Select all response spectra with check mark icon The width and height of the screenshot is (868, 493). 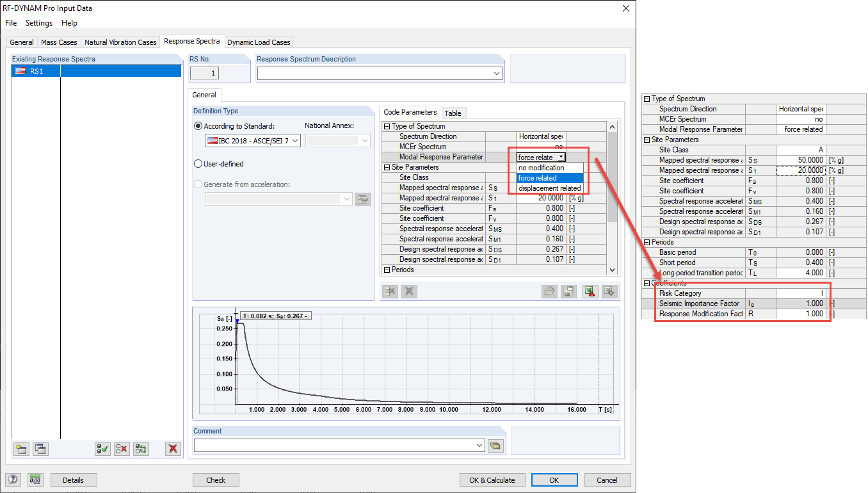point(102,449)
